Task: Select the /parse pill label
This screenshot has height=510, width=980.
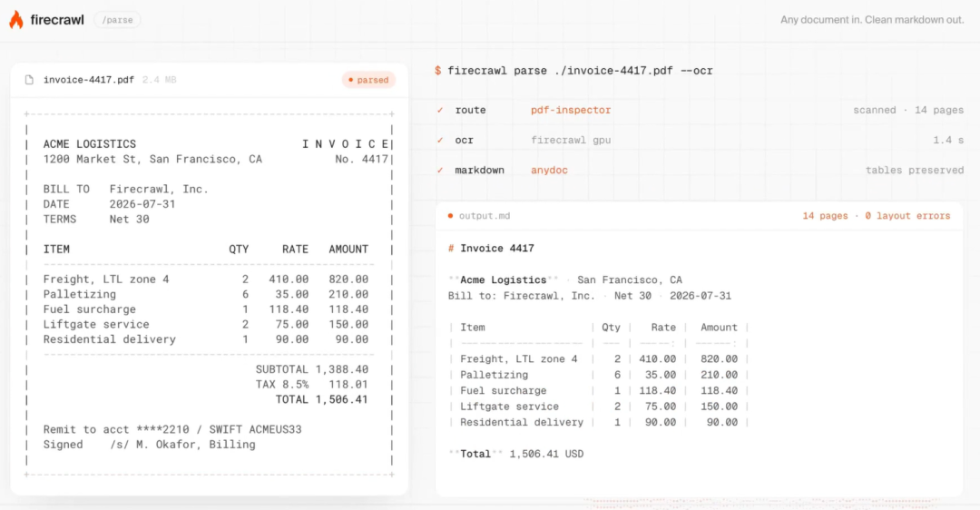Action: click(x=117, y=20)
